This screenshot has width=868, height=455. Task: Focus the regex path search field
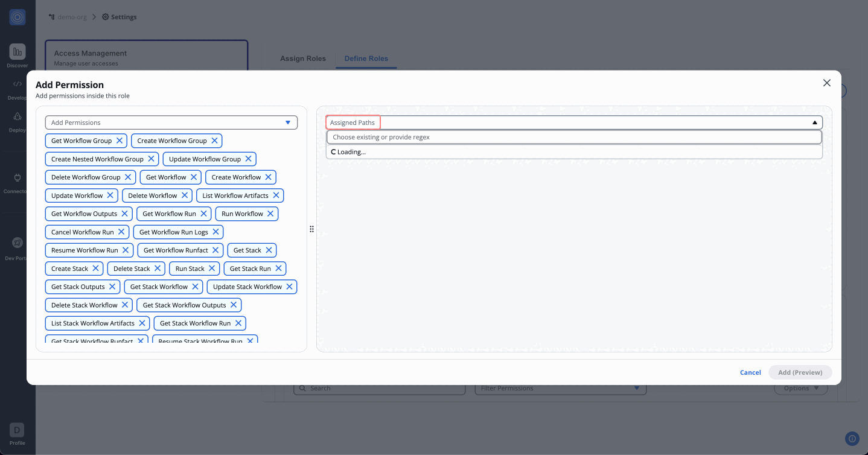573,138
